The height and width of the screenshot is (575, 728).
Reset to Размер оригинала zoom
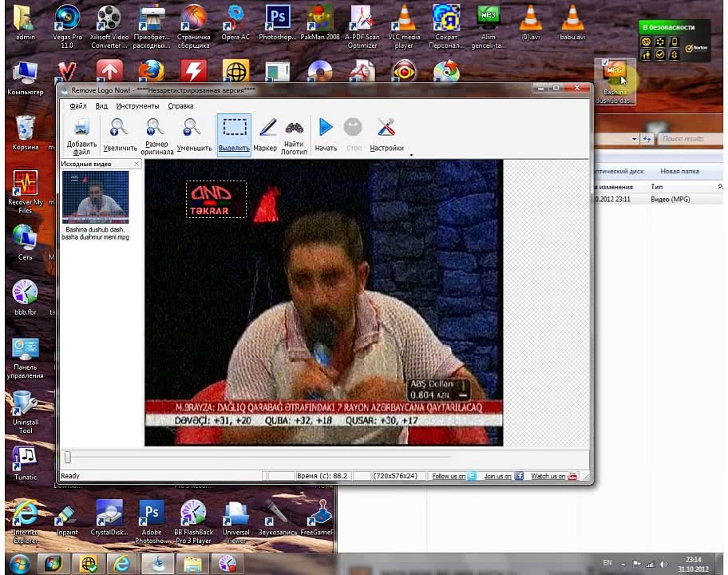pos(156,136)
